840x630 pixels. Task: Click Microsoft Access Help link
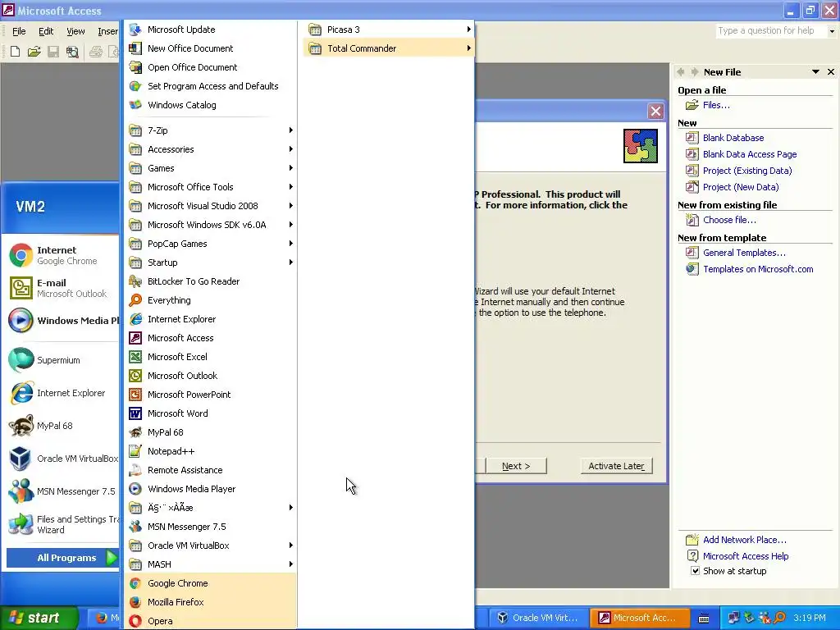[x=746, y=556]
